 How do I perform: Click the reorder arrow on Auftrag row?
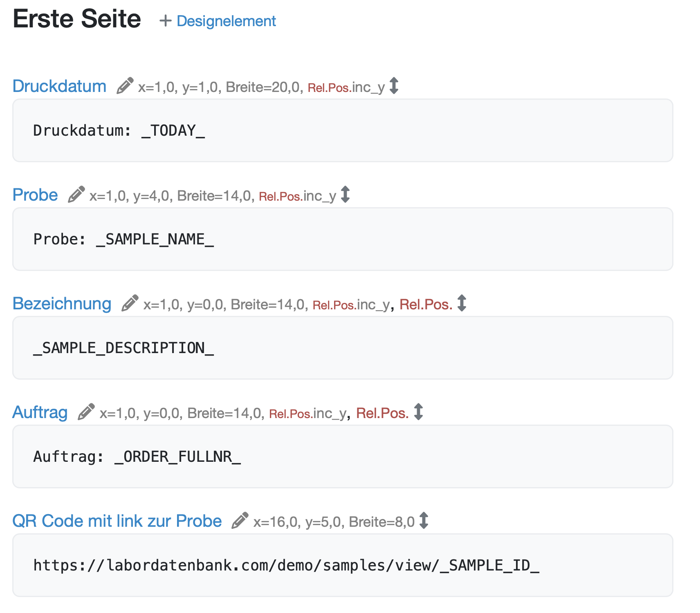tap(418, 412)
